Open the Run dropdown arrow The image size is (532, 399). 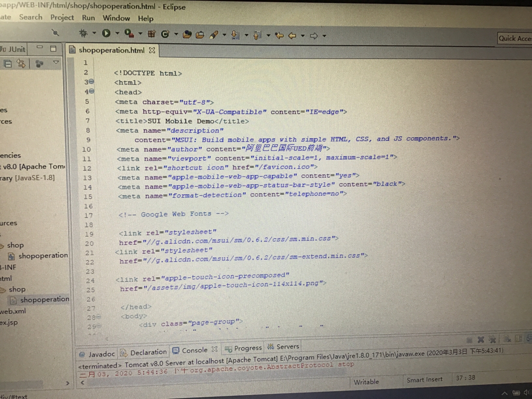(117, 33)
